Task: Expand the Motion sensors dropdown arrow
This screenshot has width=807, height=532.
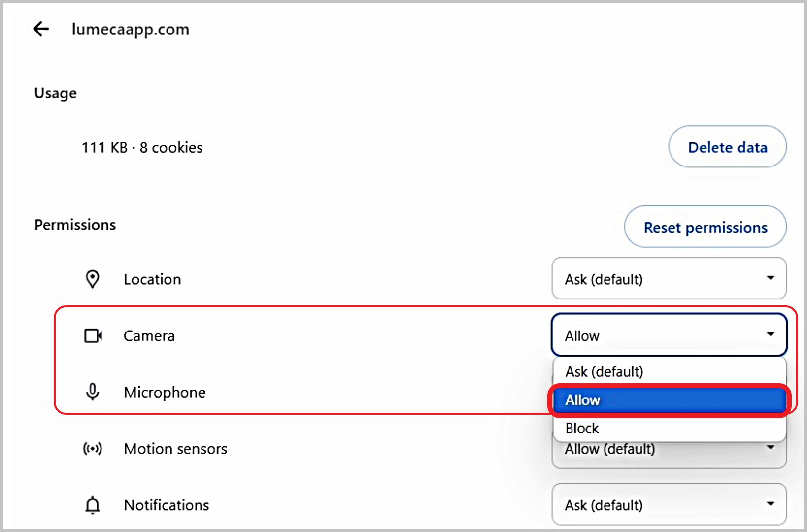Action: (x=771, y=448)
